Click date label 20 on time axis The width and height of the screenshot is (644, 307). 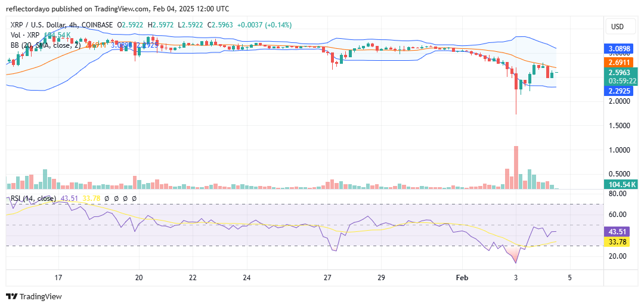[139, 277]
